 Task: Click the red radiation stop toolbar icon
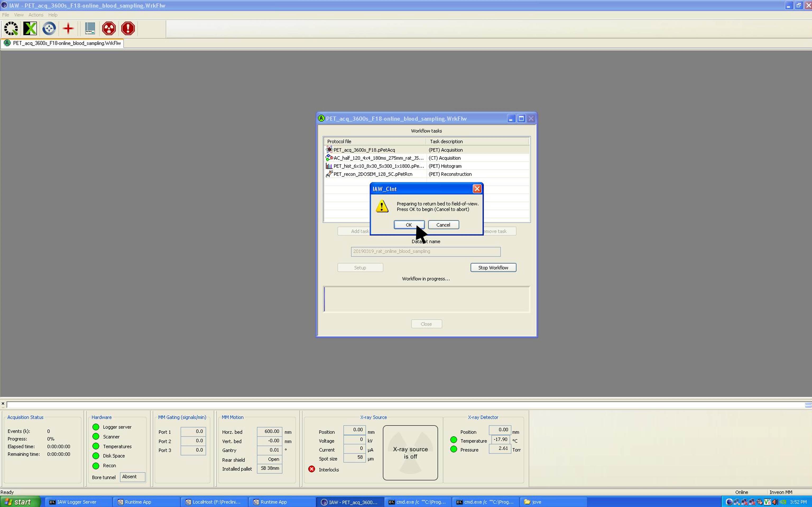pyautogui.click(x=109, y=29)
